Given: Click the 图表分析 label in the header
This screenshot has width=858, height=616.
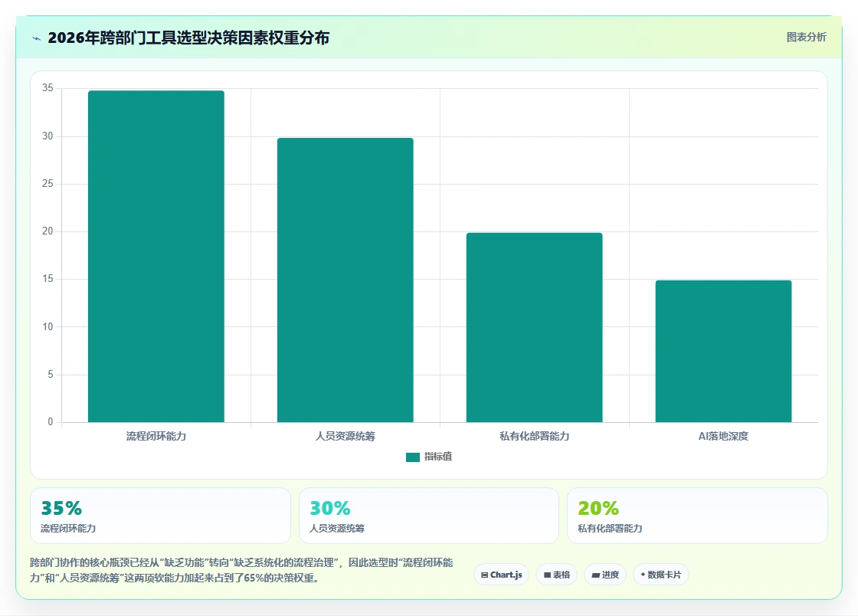Looking at the screenshot, I should [806, 38].
